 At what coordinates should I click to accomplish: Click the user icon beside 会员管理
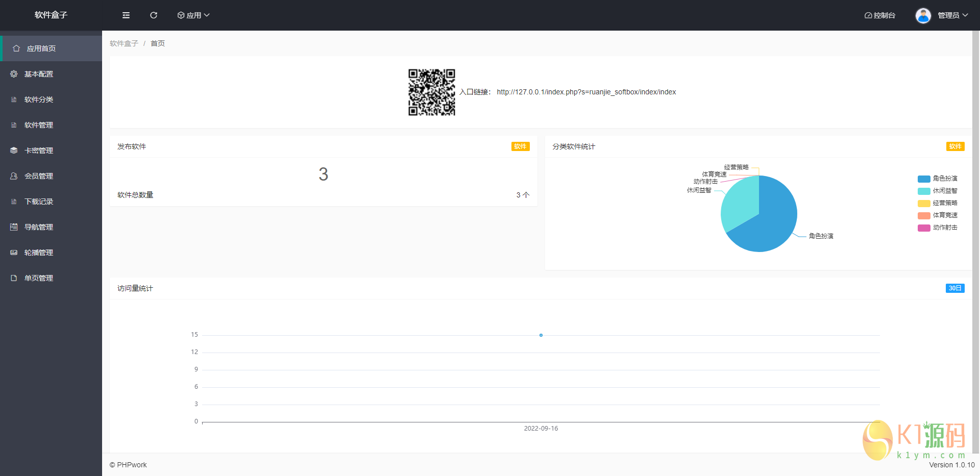14,176
